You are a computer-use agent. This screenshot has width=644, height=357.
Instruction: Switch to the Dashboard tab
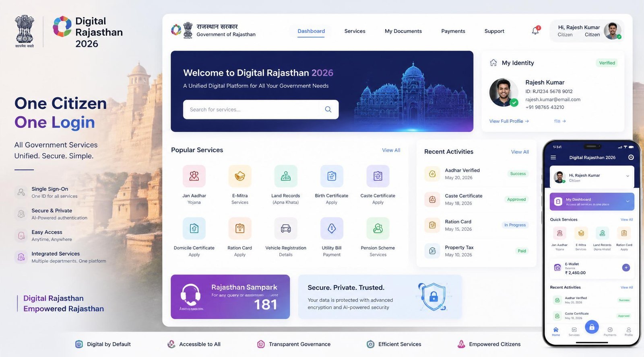(311, 31)
